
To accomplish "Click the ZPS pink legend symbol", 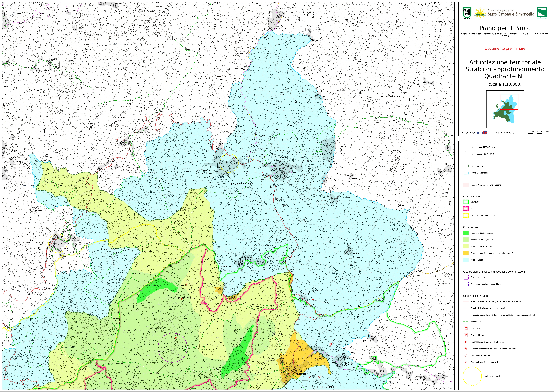I will pos(466,209).
